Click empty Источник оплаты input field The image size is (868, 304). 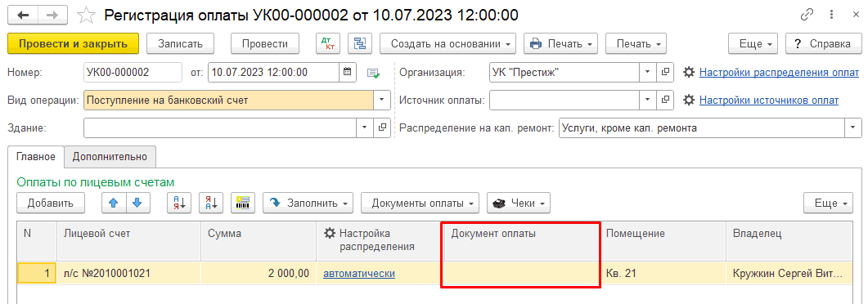[564, 100]
